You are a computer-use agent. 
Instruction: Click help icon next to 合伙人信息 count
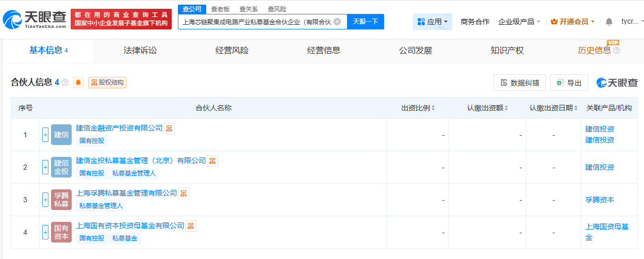(65, 83)
